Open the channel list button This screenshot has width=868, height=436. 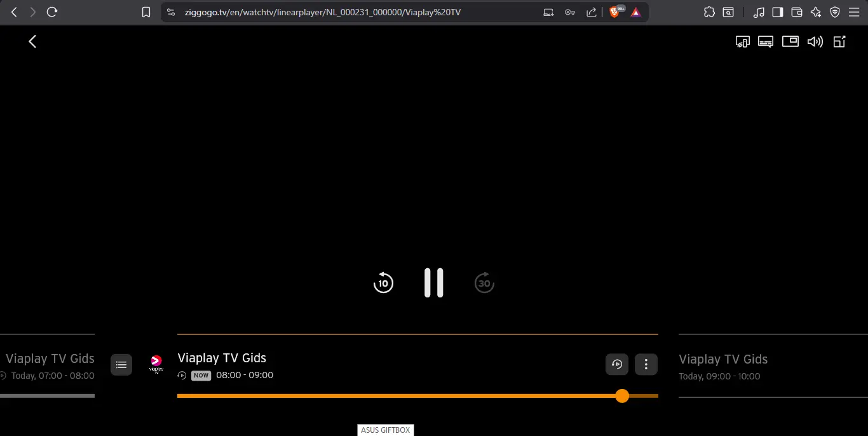[x=121, y=365]
